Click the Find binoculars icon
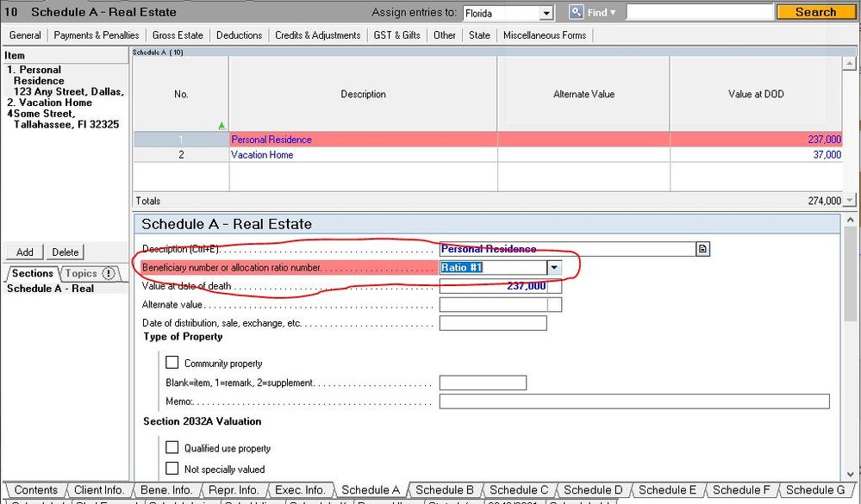 tap(577, 12)
